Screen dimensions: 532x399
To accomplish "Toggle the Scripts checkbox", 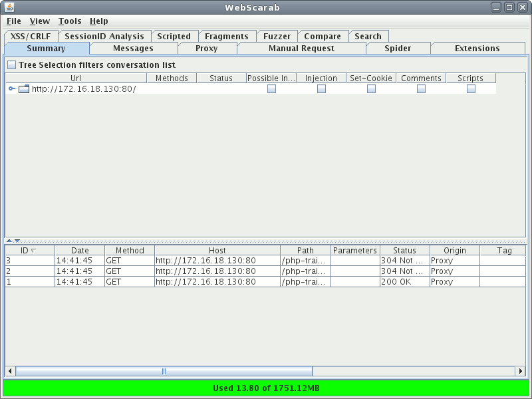I will [470, 88].
